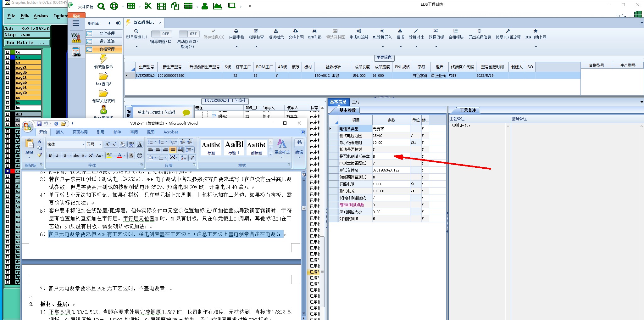
Task: Switch to the 工时 tab in EDS
Action: coord(356,102)
